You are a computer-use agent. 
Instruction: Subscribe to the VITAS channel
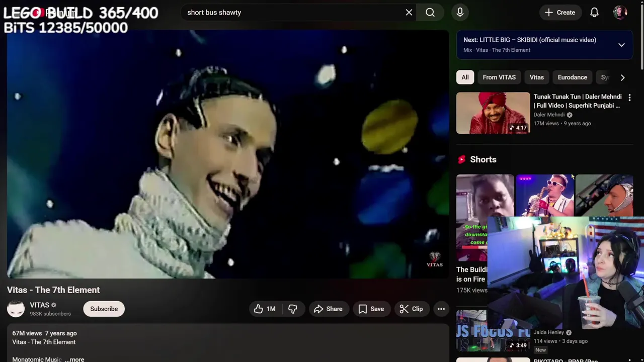(104, 309)
